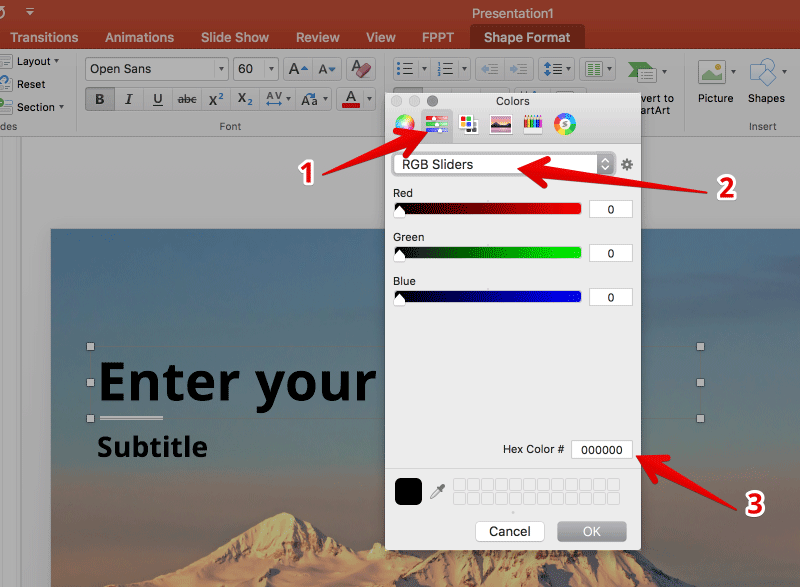Open the Review ribbon tab
This screenshot has height=587, width=800.
pyautogui.click(x=317, y=37)
